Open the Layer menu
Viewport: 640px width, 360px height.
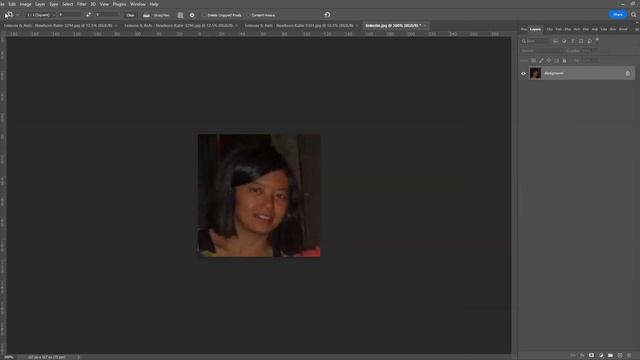pos(40,4)
